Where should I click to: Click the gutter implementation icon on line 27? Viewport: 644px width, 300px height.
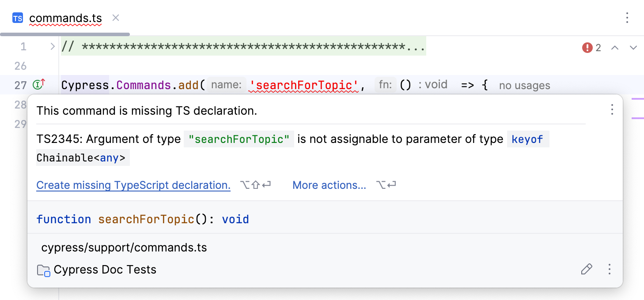coord(38,85)
